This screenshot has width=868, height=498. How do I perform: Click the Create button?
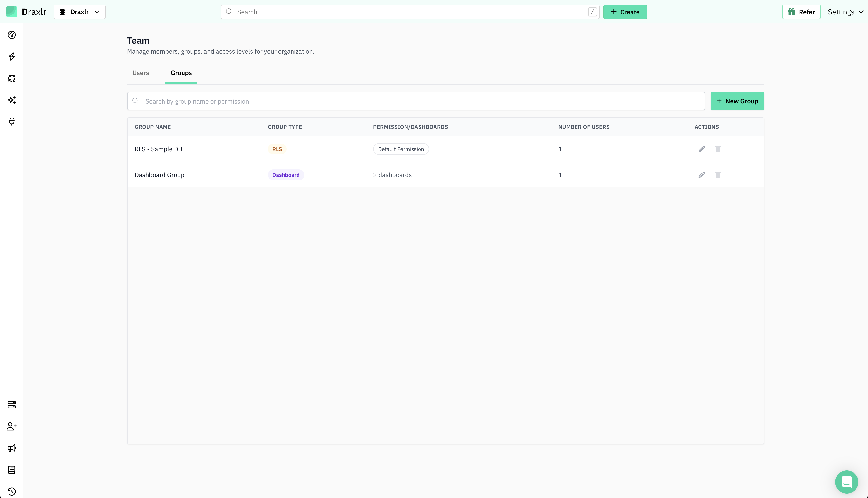tap(625, 12)
